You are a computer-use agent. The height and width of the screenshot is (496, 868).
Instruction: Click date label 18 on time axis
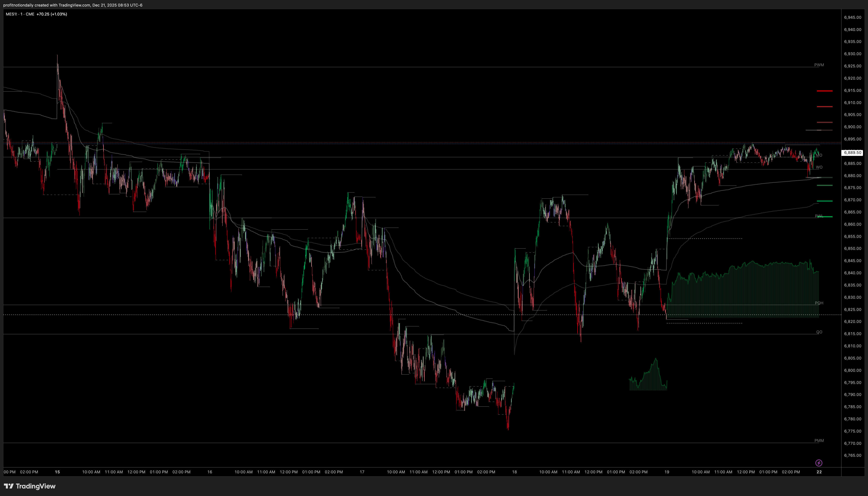(514, 472)
